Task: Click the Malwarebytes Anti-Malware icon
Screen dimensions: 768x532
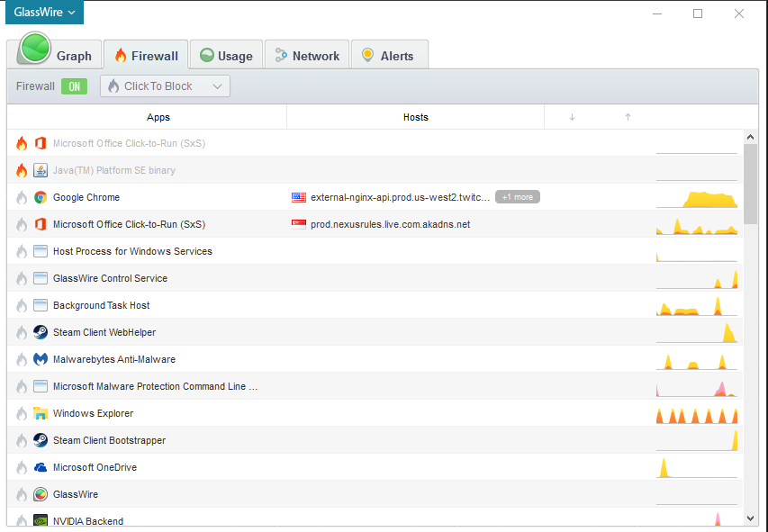Action: coord(41,359)
